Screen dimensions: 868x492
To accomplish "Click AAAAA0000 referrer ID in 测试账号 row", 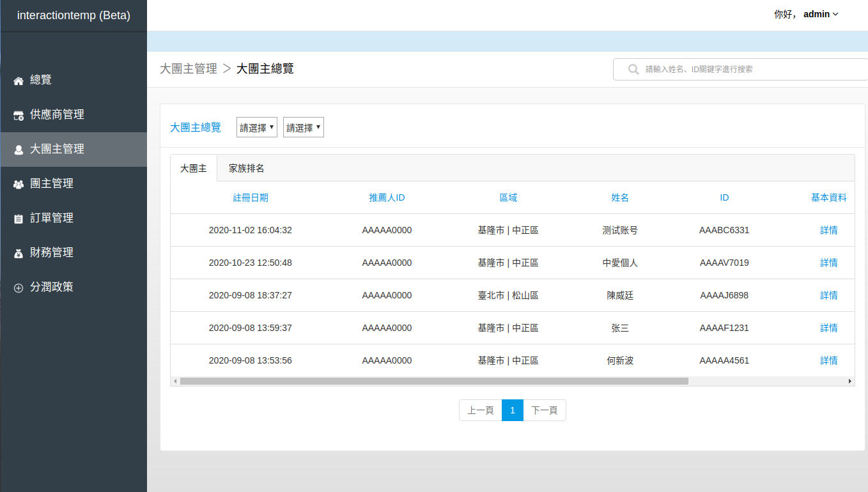I will 387,230.
